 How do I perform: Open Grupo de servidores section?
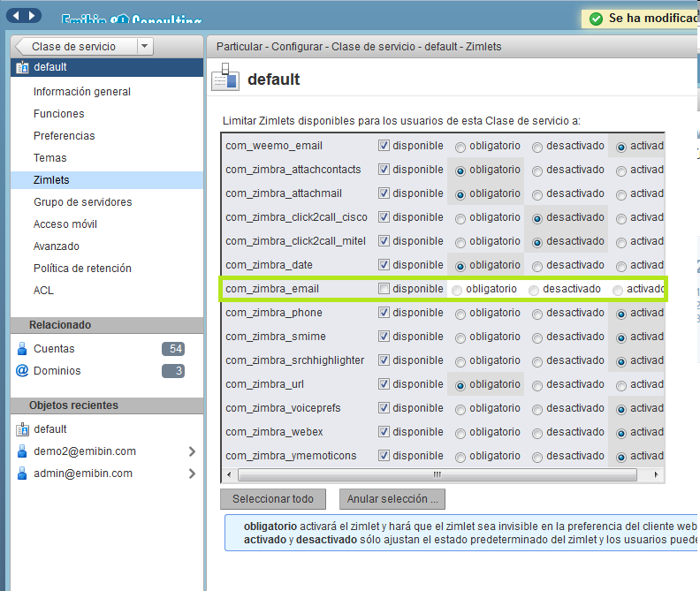(82, 202)
